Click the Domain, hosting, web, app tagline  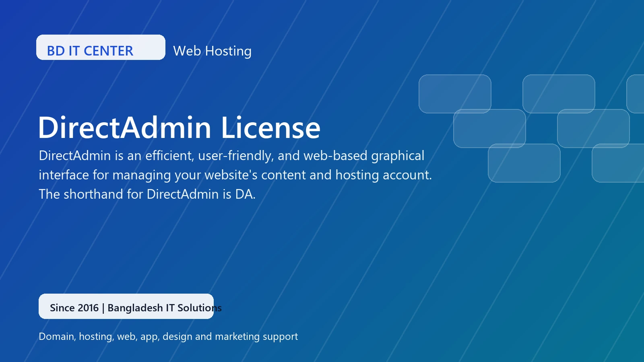tap(168, 337)
